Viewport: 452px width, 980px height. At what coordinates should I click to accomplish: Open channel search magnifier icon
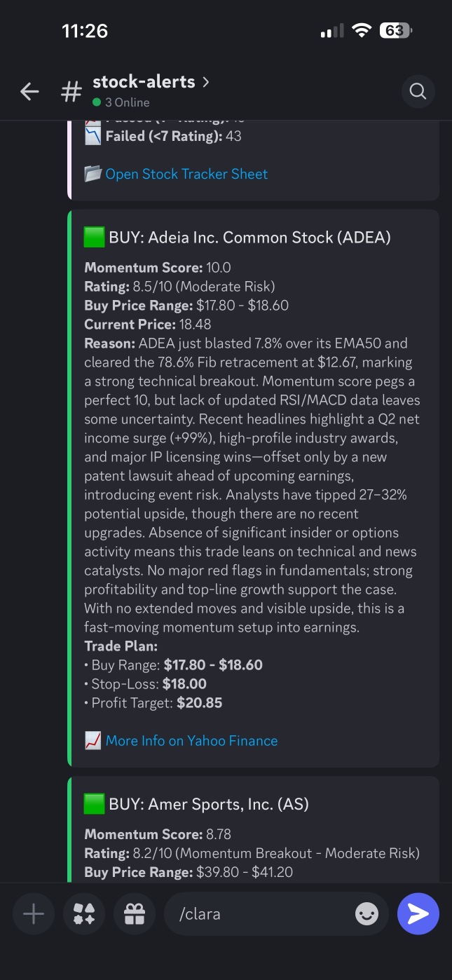pyautogui.click(x=418, y=92)
